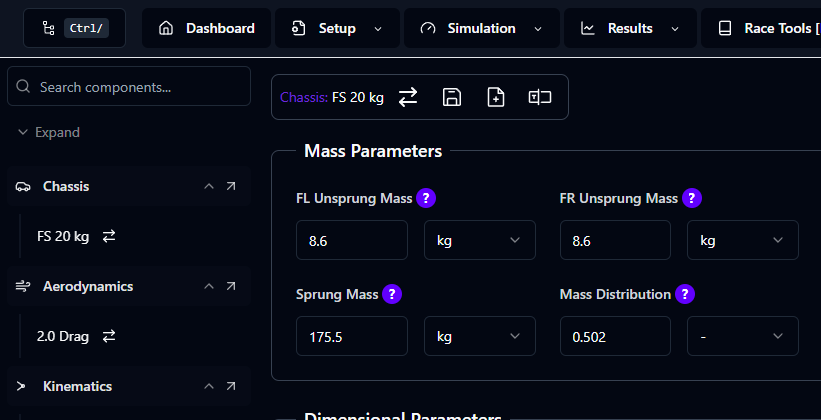Show help for Sprung Mass
The height and width of the screenshot is (420, 821).
[x=393, y=294]
